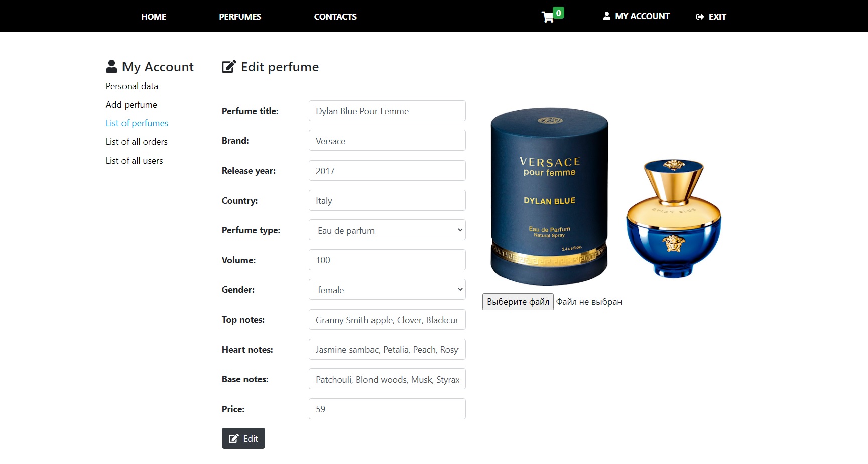Open the PERFUMES menu item

(x=240, y=17)
